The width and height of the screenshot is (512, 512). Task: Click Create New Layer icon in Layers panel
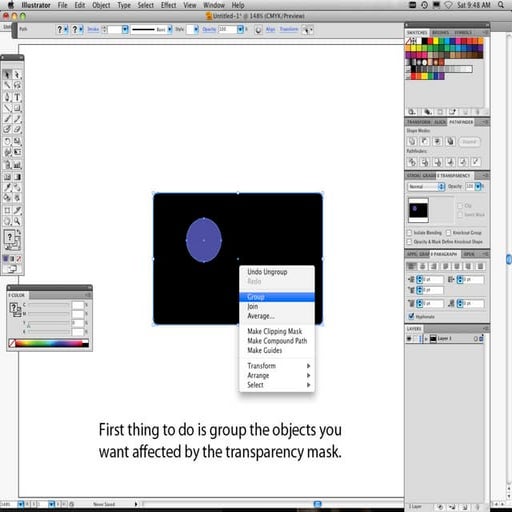pyautogui.click(x=465, y=507)
